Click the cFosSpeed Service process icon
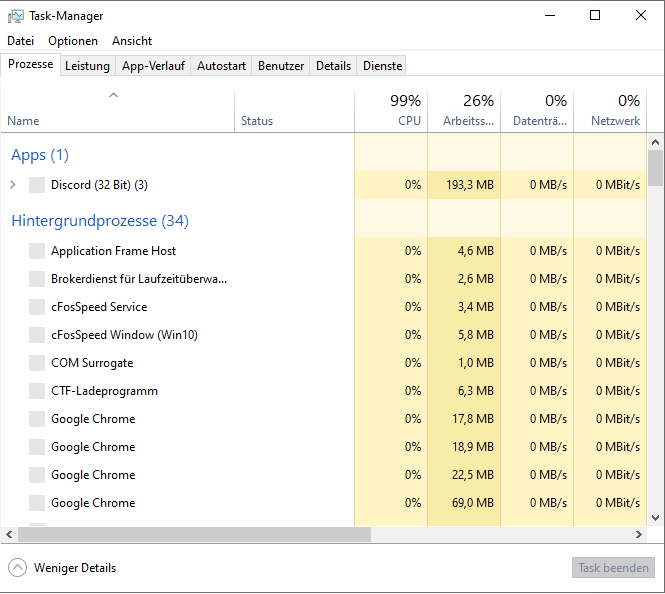The height and width of the screenshot is (594, 665). tap(37, 307)
